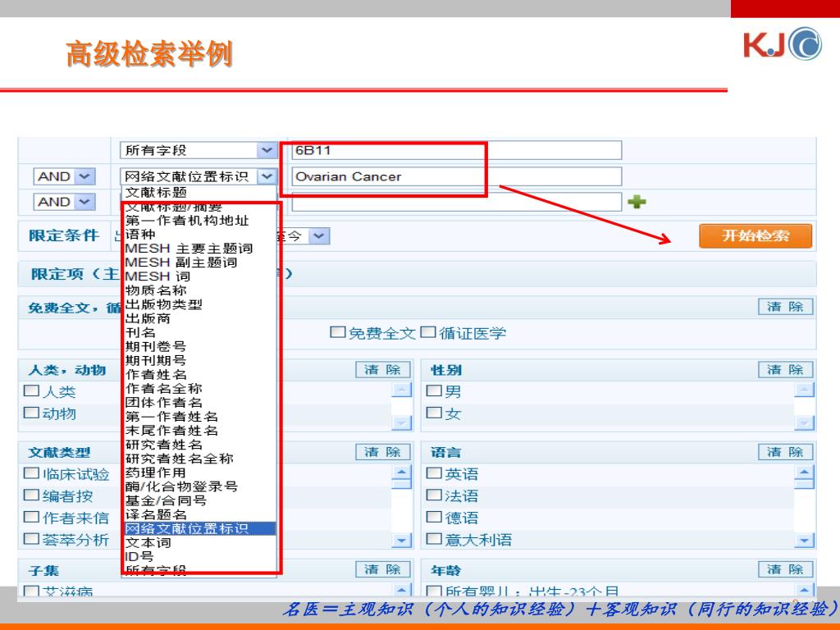Image resolution: width=840 pixels, height=630 pixels.
Task: Click the 开始检索 button
Action: [x=756, y=235]
